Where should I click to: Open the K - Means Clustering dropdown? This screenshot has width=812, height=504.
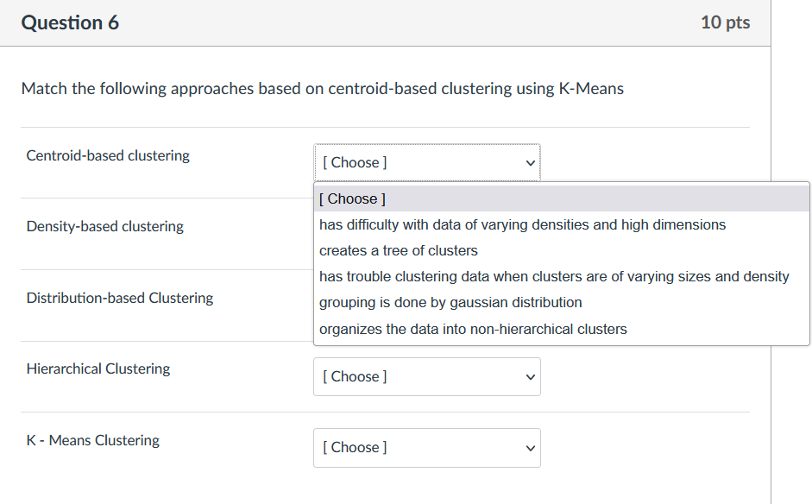(x=427, y=448)
